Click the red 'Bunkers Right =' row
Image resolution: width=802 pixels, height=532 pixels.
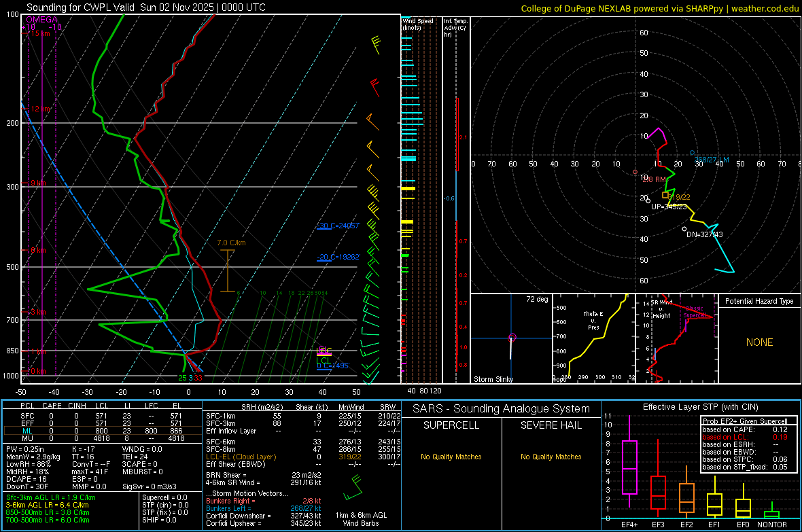[x=264, y=501]
